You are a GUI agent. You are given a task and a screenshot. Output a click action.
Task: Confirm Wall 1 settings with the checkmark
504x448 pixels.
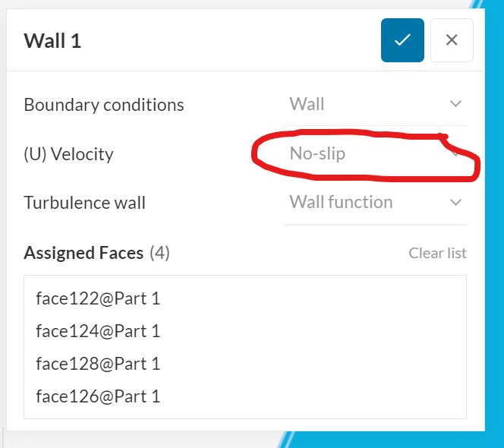(x=402, y=40)
